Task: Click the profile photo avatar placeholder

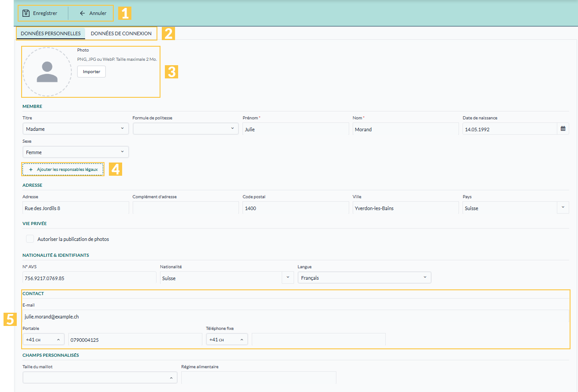Action: tap(47, 72)
